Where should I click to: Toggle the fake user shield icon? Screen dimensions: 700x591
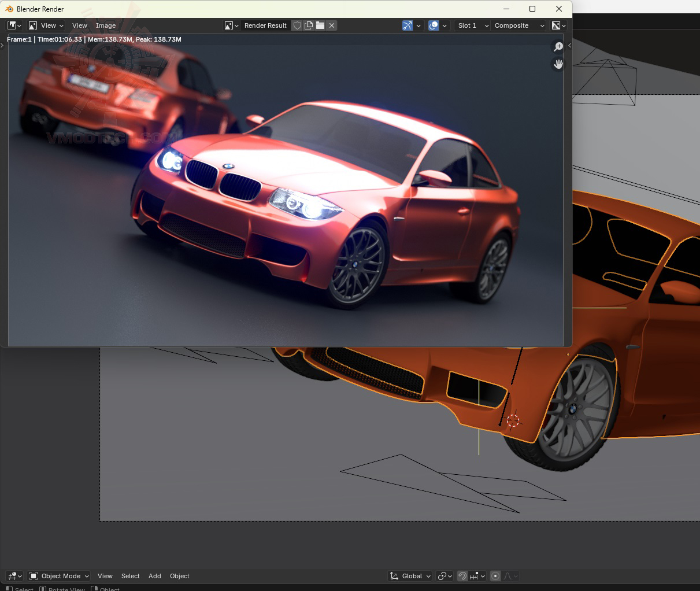[x=297, y=25]
